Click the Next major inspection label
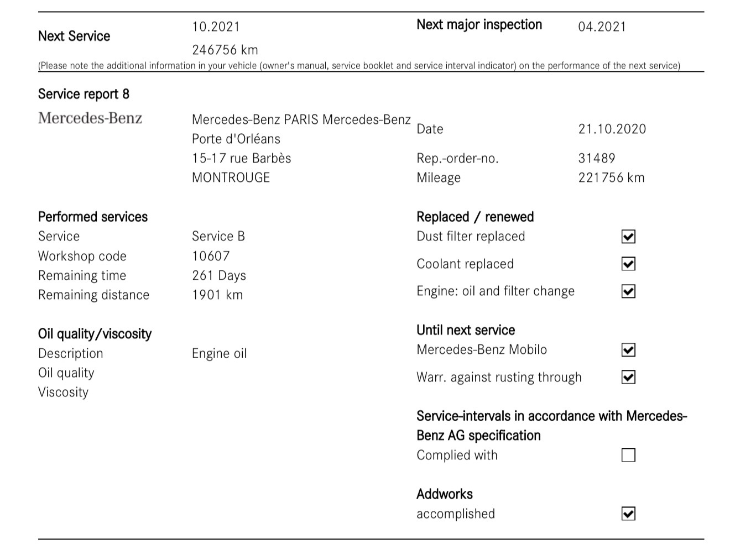 [479, 25]
